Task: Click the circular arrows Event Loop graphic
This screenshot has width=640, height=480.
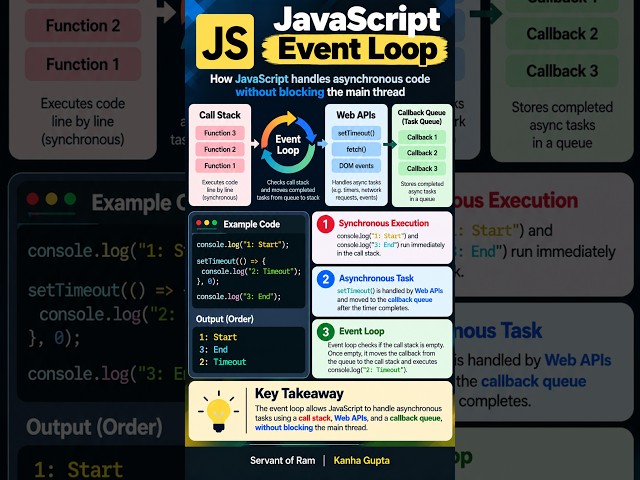Action: tap(288, 143)
